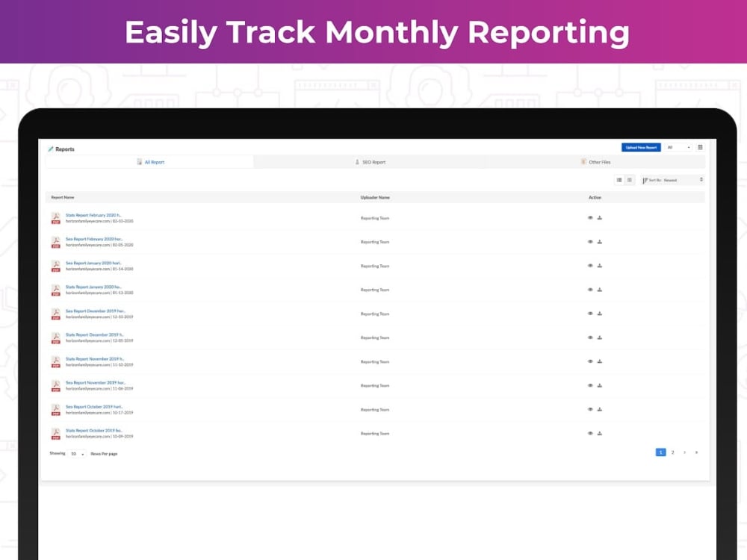View the Stats Report November 2019 file
Image resolution: width=747 pixels, height=560 pixels.
[x=590, y=361]
